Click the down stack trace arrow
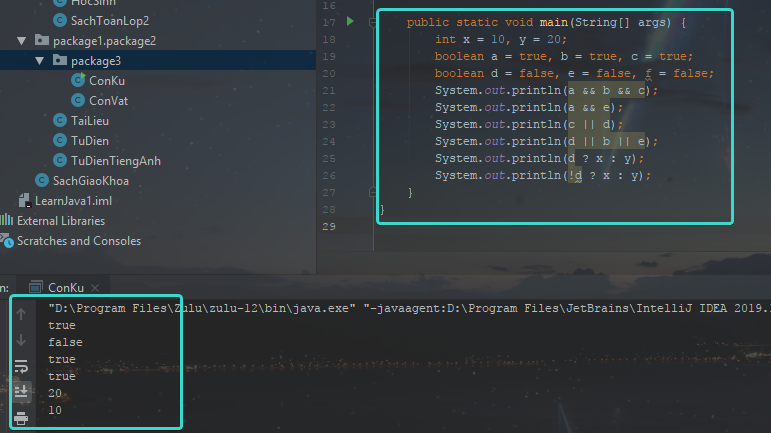771x433 pixels. coord(21,340)
